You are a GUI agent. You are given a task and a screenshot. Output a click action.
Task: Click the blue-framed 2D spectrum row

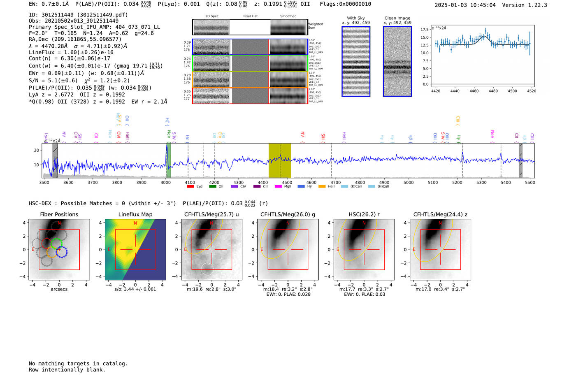(x=250, y=47)
